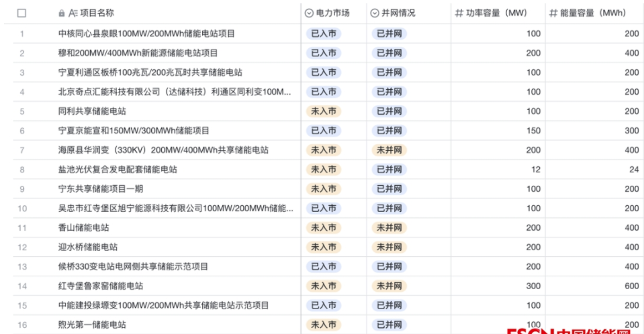Tick the select-all checkbox in header
The height and width of the screenshot is (334, 644).
point(21,13)
